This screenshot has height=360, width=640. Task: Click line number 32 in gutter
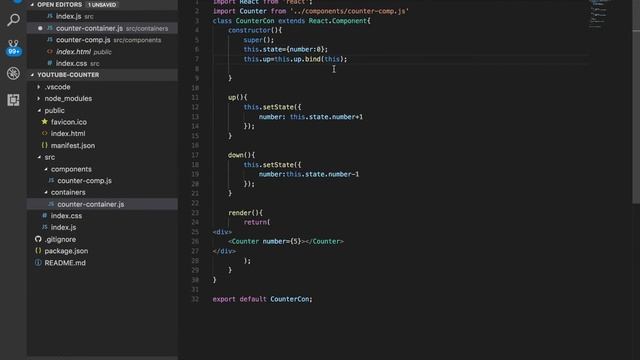click(196, 299)
